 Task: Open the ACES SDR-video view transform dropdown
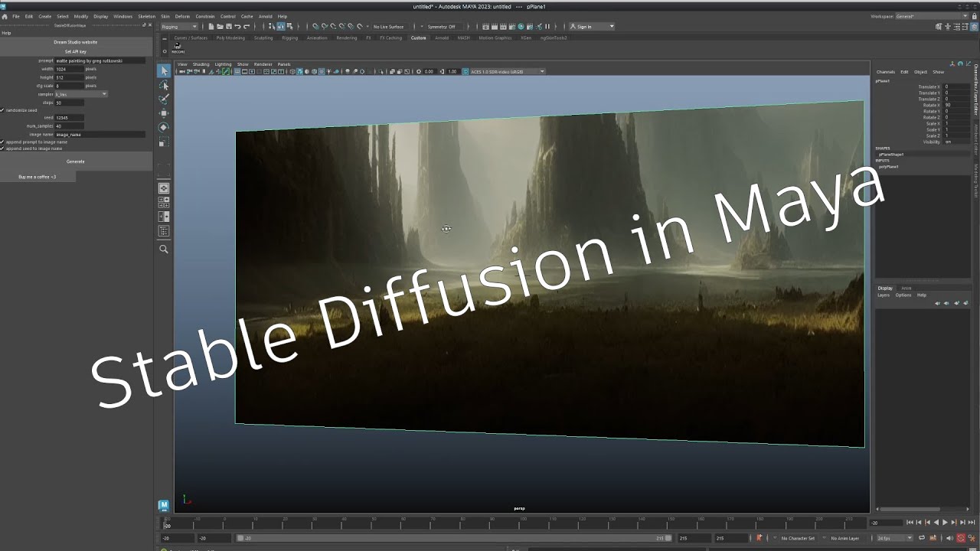(507, 71)
